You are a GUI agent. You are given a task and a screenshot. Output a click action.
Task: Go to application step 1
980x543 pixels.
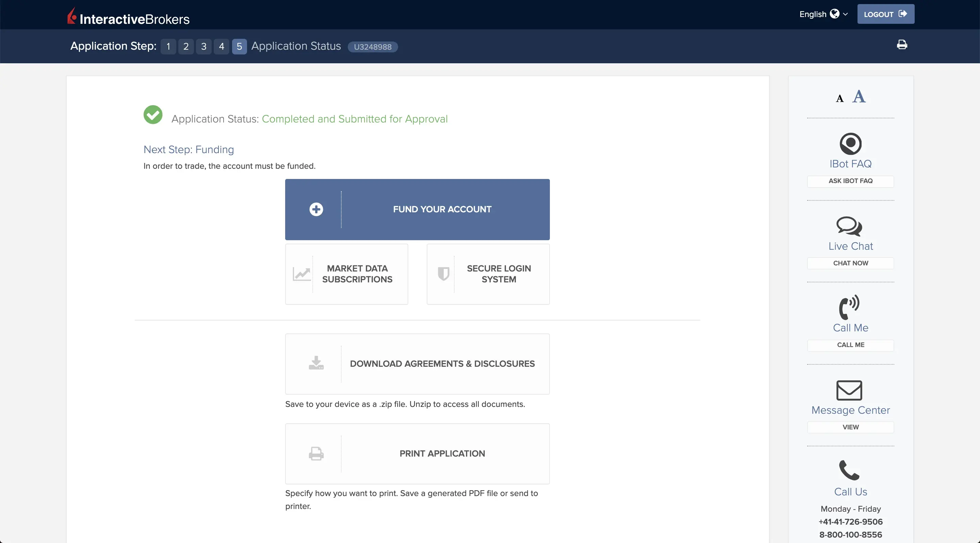point(168,46)
